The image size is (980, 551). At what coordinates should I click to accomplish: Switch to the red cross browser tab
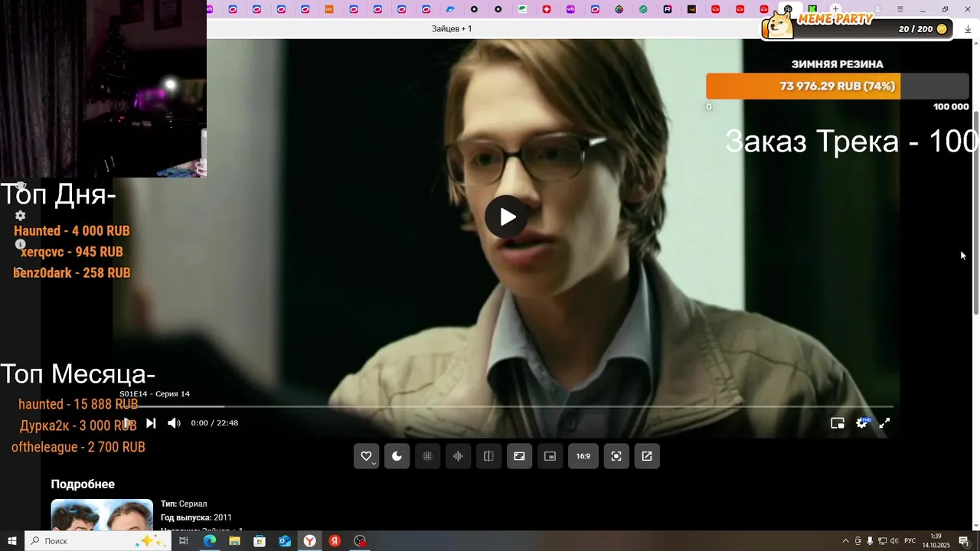pyautogui.click(x=546, y=9)
